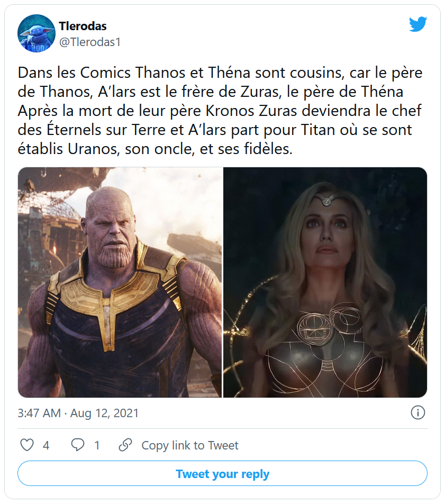Click the tweet line starting 'Dans les Comics'
The width and height of the screenshot is (445, 504).
pyautogui.click(x=220, y=73)
